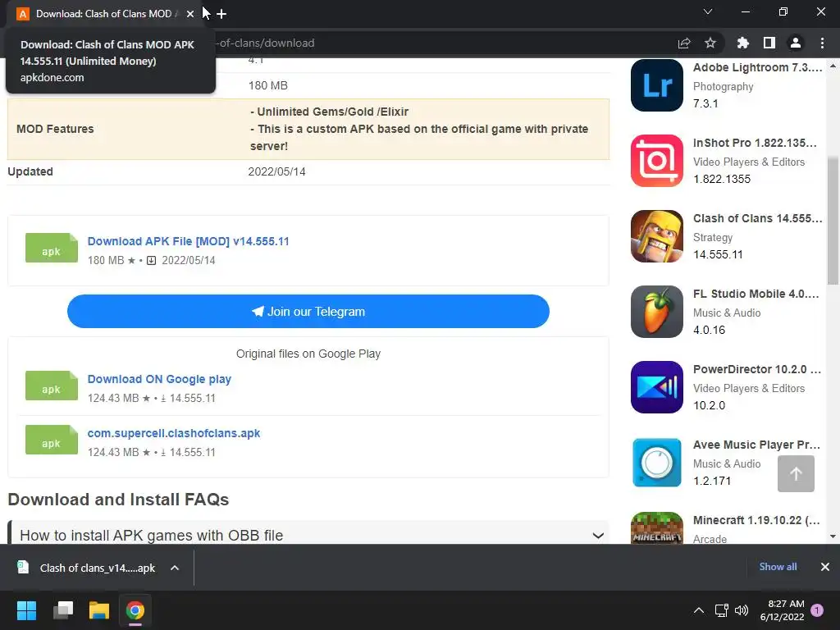
Task: Click the address bar URL field
Action: [440, 43]
